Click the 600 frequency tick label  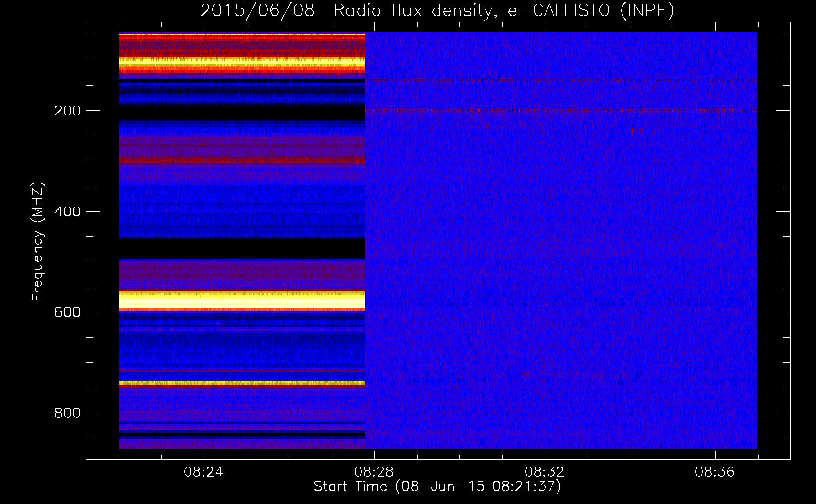point(67,312)
